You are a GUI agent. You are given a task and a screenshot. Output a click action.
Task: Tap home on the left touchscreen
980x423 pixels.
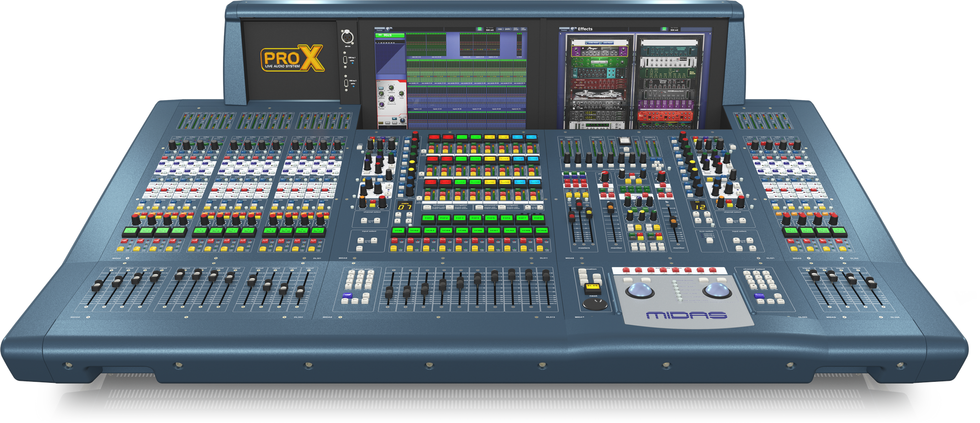(380, 29)
